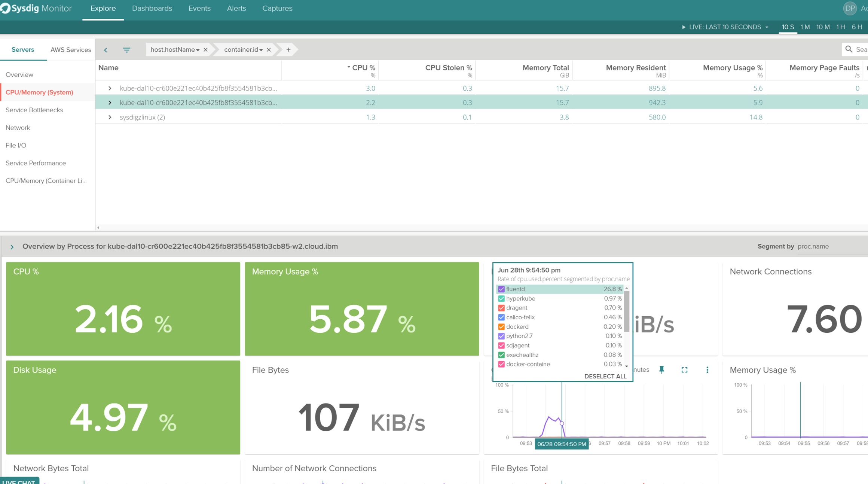Open the Disk Usage 4.97 % panel
This screenshot has height=484, width=868.
(x=123, y=407)
